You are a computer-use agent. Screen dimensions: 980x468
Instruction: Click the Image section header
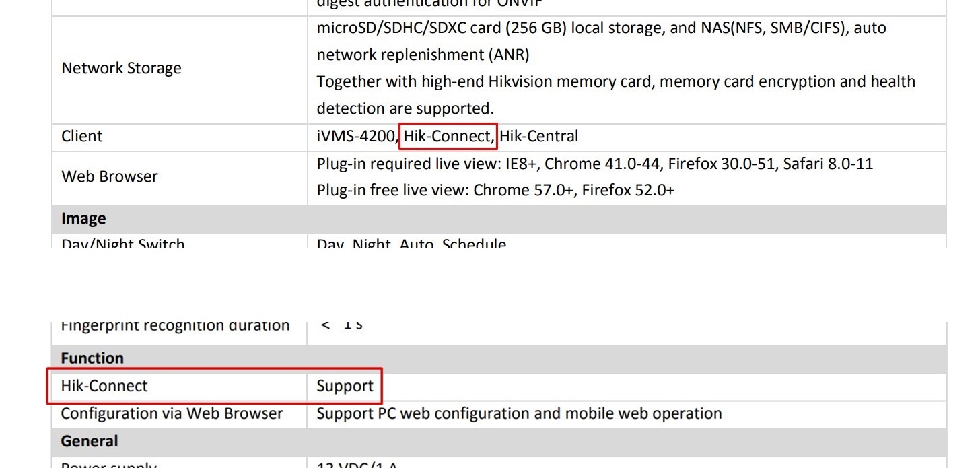point(83,219)
